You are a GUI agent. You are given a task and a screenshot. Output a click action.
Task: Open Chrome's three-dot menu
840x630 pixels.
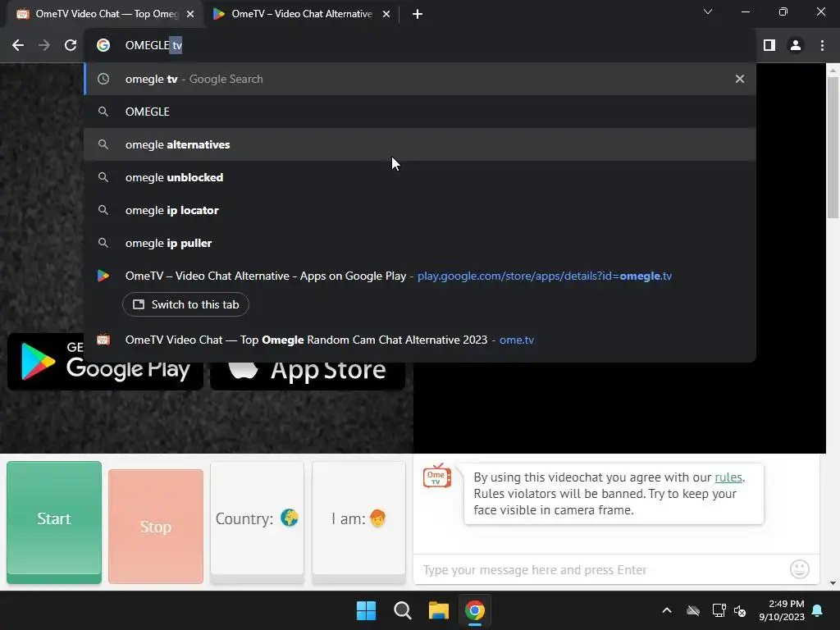(822, 46)
